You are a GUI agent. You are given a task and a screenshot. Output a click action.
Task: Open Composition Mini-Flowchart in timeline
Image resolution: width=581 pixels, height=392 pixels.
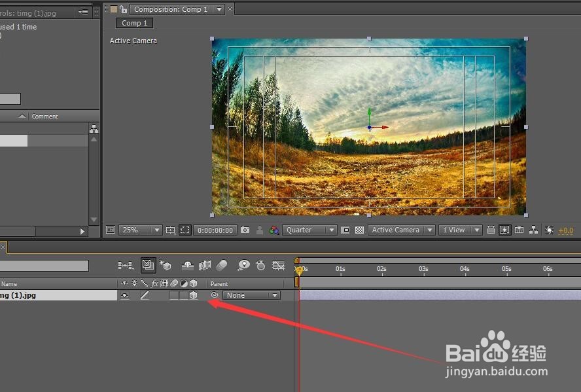126,265
